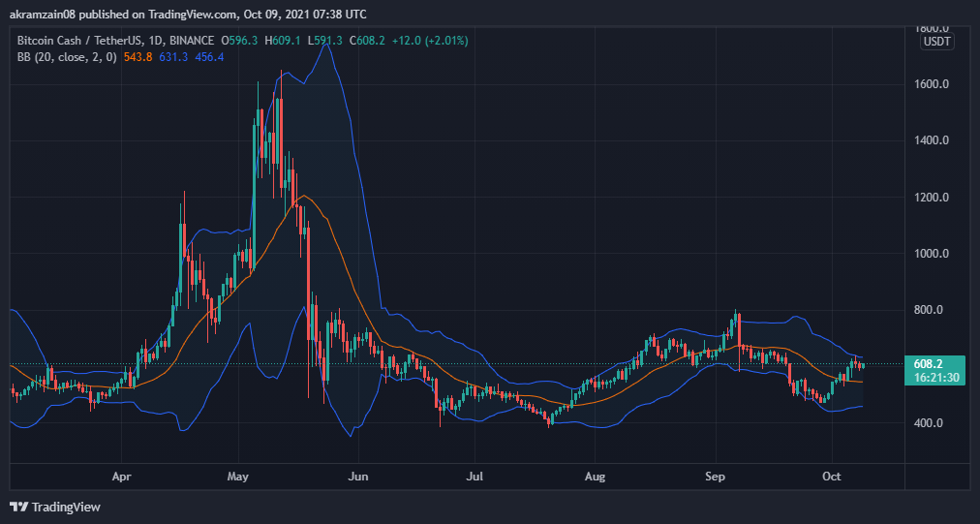The height and width of the screenshot is (524, 980).
Task: Click the 16:21:30 countdown timer
Action: pos(935,378)
